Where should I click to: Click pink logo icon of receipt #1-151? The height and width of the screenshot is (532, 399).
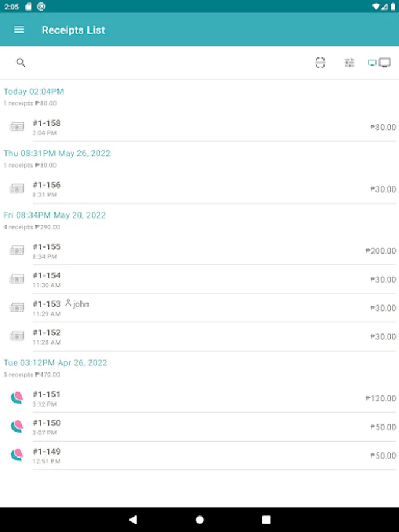17,398
